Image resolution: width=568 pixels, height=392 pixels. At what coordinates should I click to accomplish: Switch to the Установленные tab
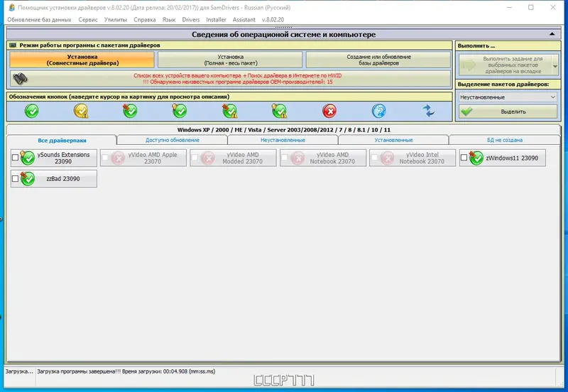point(393,140)
